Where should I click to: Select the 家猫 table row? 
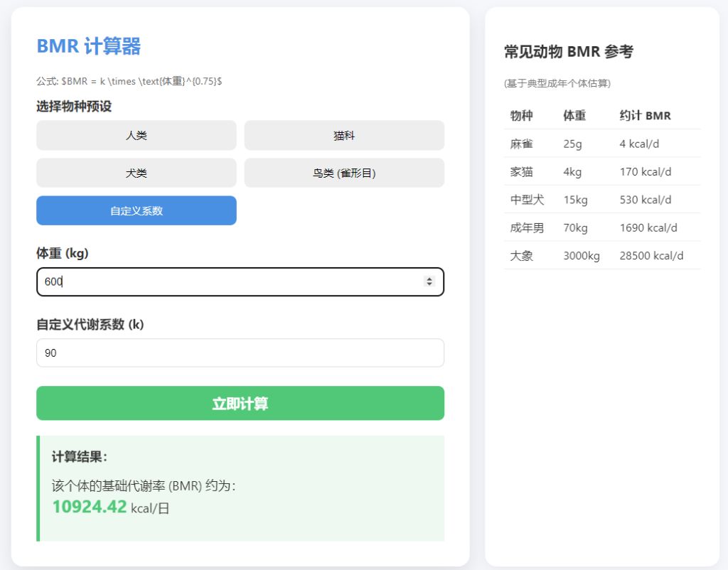(601, 172)
